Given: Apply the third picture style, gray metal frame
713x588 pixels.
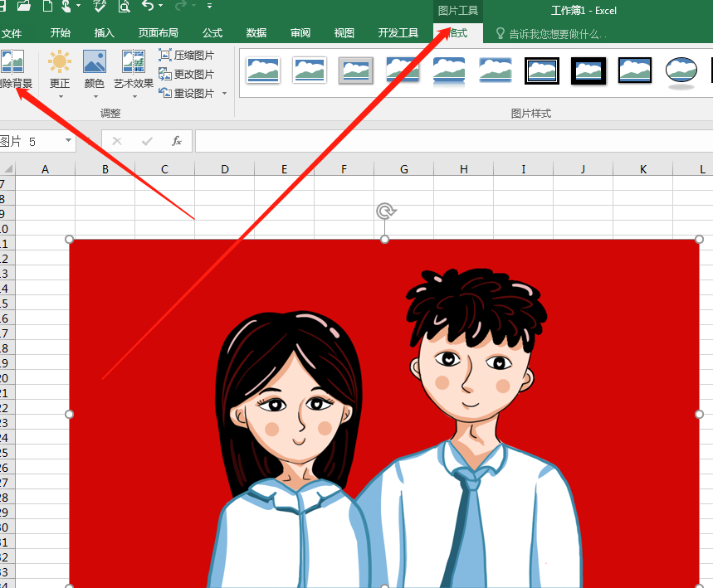Looking at the screenshot, I should click(x=355, y=70).
